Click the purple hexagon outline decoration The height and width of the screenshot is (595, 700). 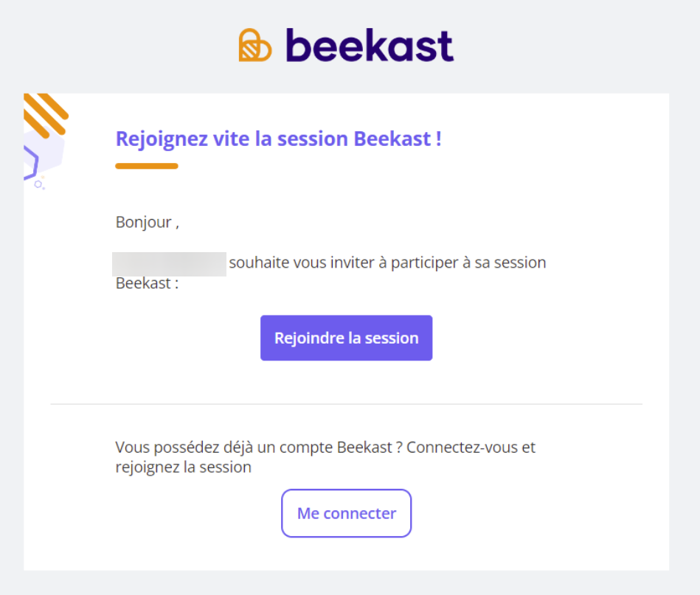[x=31, y=162]
